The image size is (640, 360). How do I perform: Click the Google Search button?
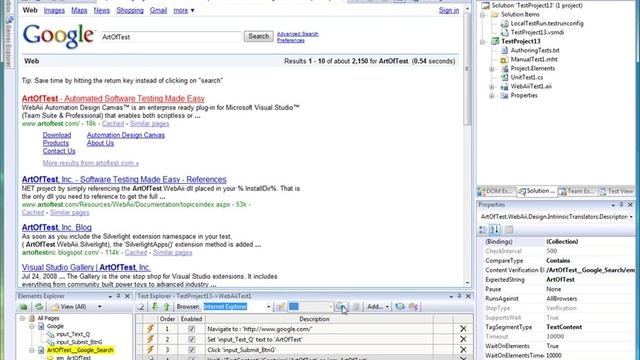click(259, 36)
